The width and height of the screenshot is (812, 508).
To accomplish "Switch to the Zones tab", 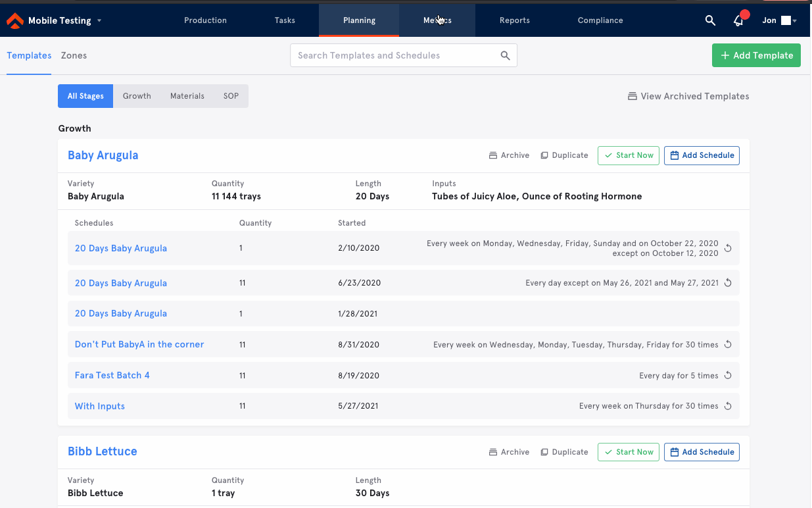I will pos(74,56).
